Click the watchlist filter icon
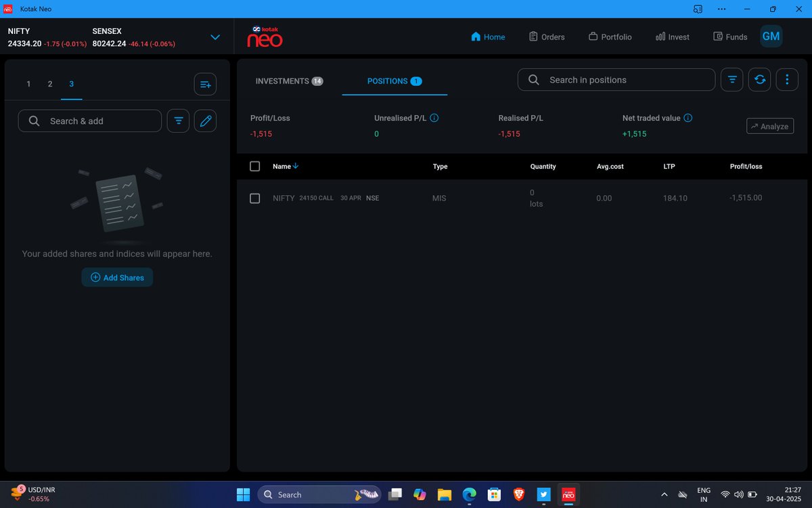The width and height of the screenshot is (812, 508). (x=178, y=121)
